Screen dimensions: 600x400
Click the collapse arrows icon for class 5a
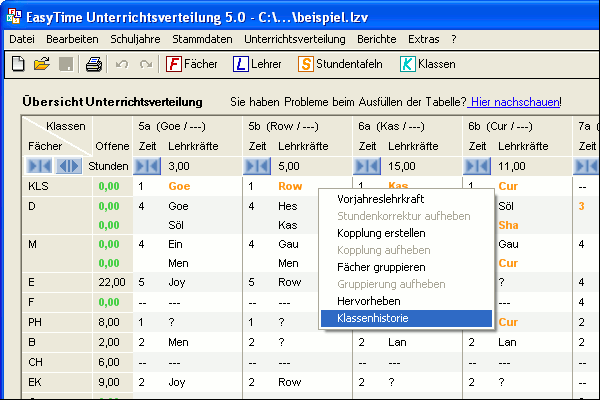tap(148, 166)
